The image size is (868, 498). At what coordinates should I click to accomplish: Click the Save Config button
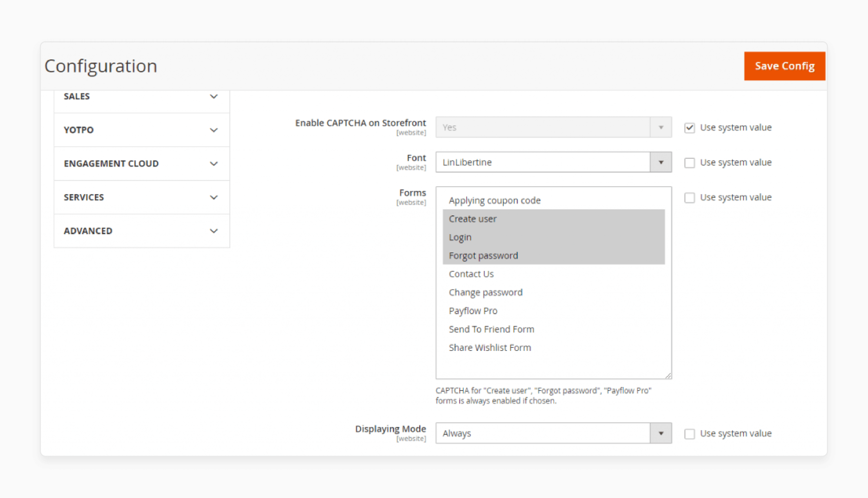(x=785, y=66)
